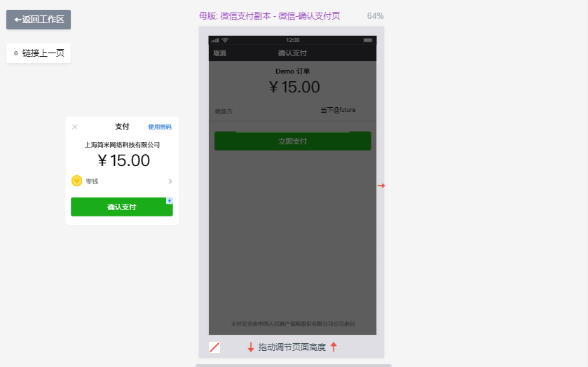Image resolution: width=588 pixels, height=367 pixels.
Task: Click the 取消 item in phone nav bar
Action: [x=220, y=53]
